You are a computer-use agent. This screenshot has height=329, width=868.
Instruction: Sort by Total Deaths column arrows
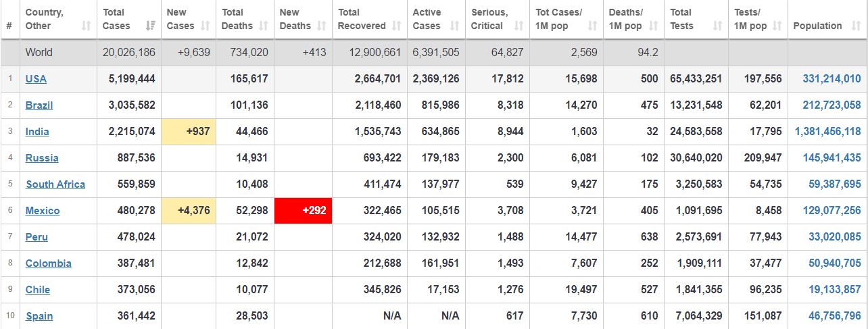point(263,26)
